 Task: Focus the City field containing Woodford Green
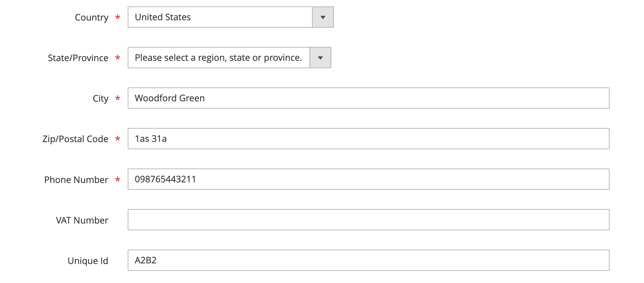coord(369,98)
